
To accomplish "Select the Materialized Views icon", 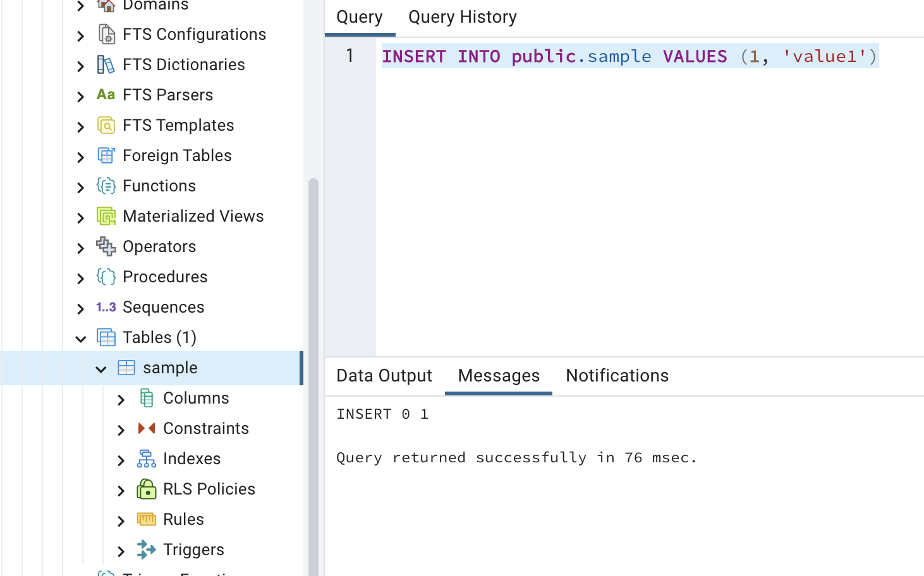I will [x=106, y=216].
